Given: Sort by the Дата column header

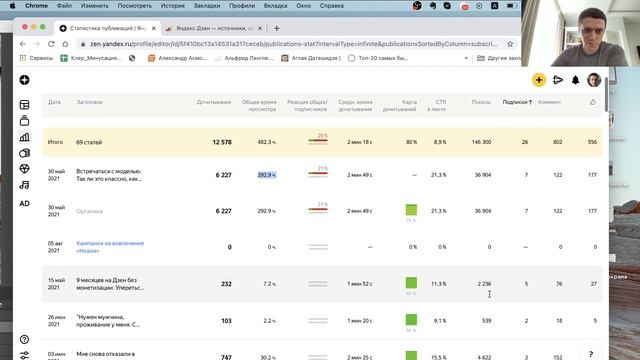Looking at the screenshot, I should (x=54, y=102).
